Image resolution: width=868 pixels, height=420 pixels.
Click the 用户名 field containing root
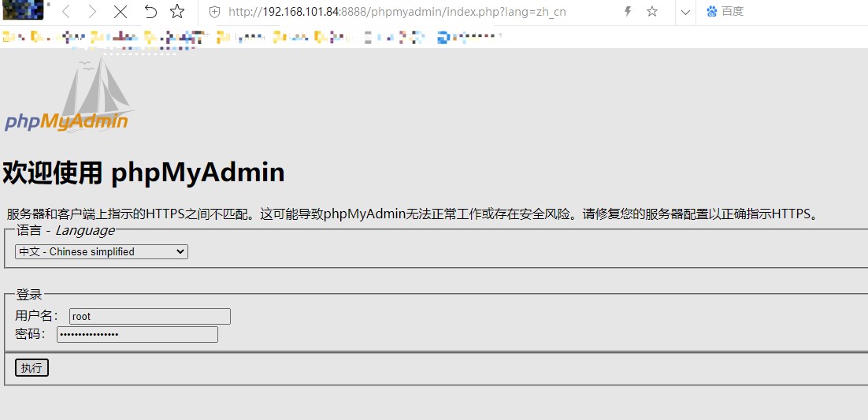(x=150, y=317)
